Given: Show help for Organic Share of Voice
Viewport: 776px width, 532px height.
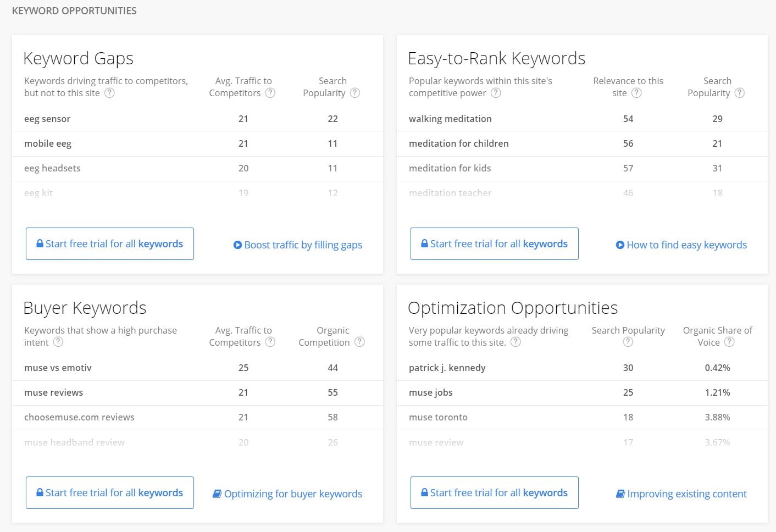Looking at the screenshot, I should pos(729,342).
